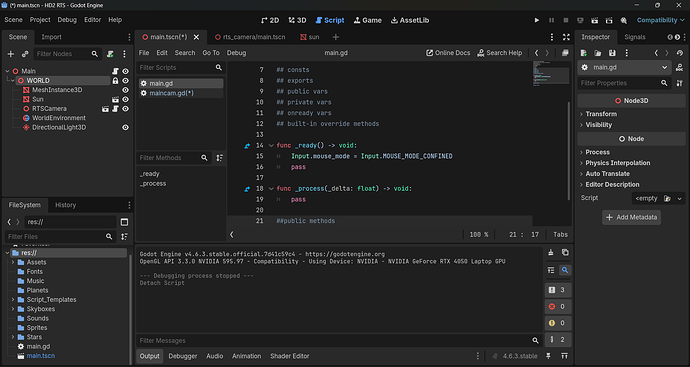Focus the Filter Properties field
Screen dimensions: 690x367
click(x=625, y=83)
